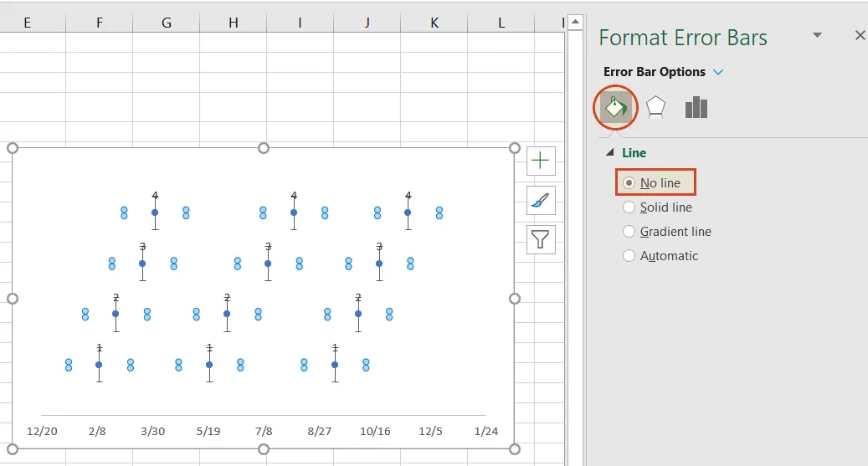The height and width of the screenshot is (466, 868).
Task: Open the Error Bar Options dropdown chevron
Action: [x=717, y=72]
